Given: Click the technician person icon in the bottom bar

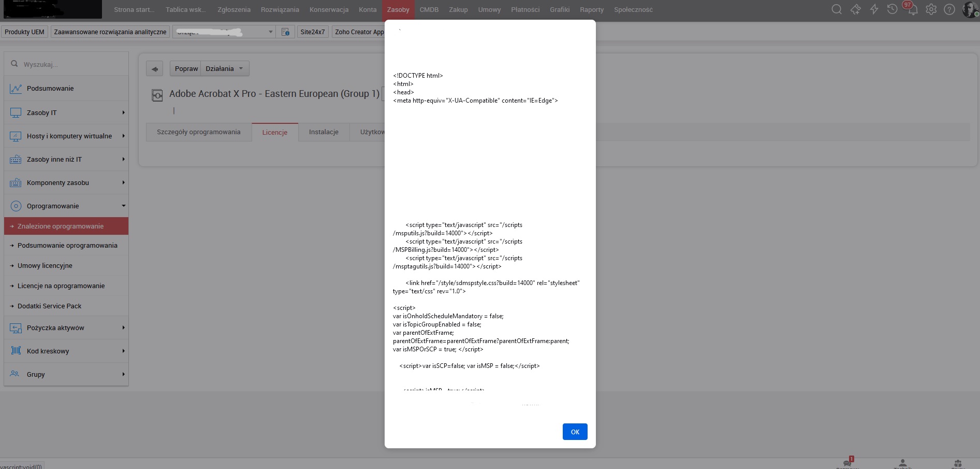Looking at the screenshot, I should point(902,463).
